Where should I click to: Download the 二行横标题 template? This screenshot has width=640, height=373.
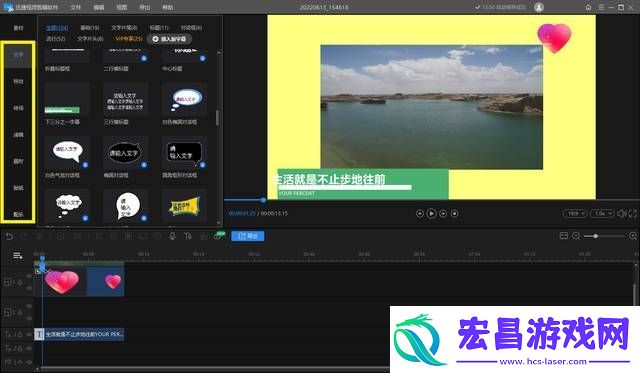pyautogui.click(x=144, y=58)
